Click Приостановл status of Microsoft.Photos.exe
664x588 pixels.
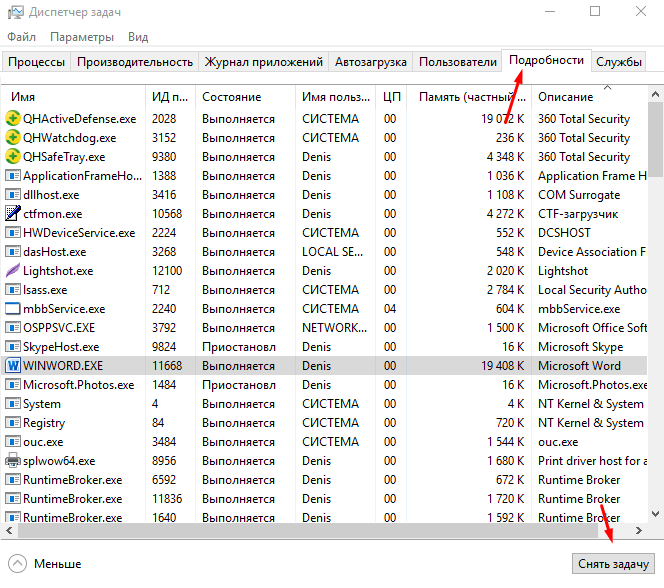coord(239,385)
